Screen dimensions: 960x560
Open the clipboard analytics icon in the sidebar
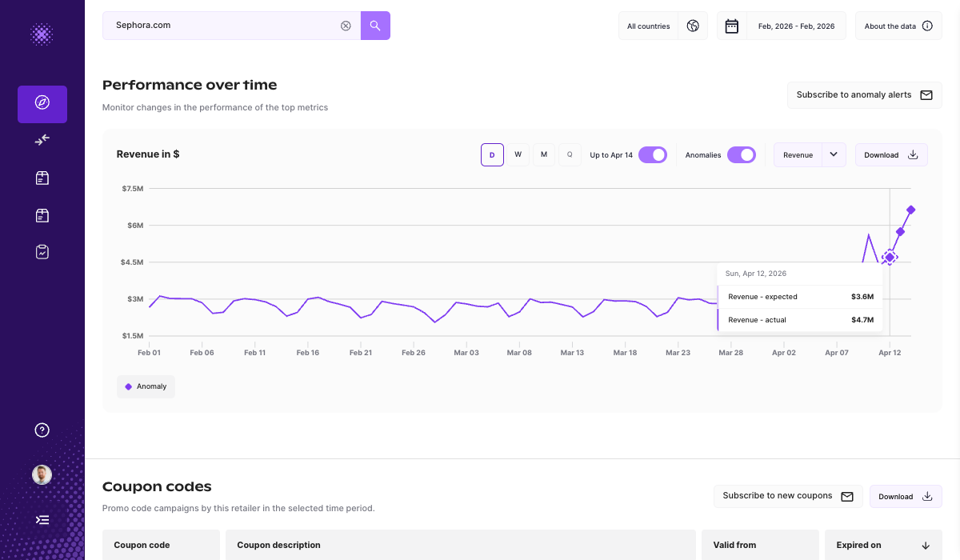(42, 251)
